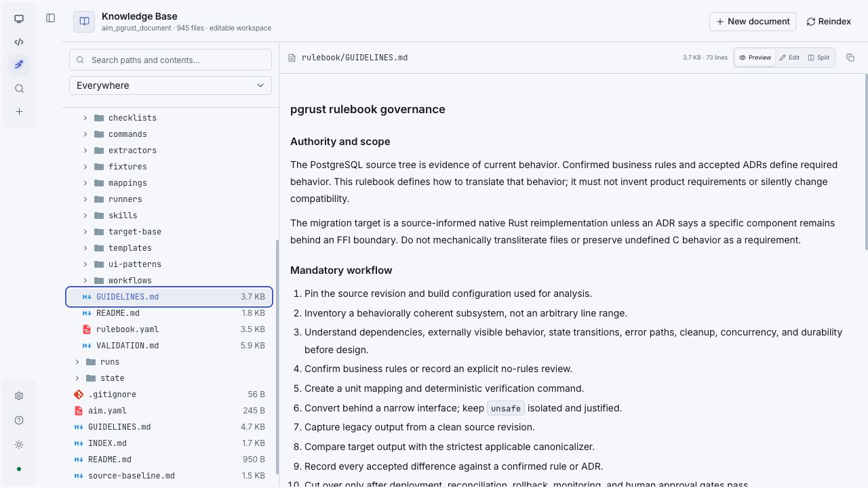Open aim.yaml in file tree
Screen dimensions: 868x488
(170, 411)
